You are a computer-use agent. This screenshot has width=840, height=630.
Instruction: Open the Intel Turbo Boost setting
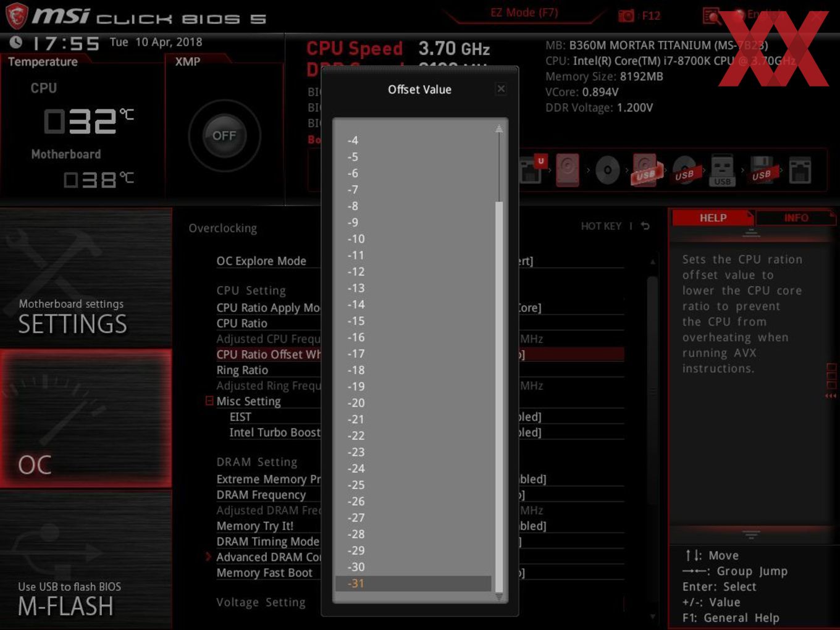pyautogui.click(x=426, y=432)
